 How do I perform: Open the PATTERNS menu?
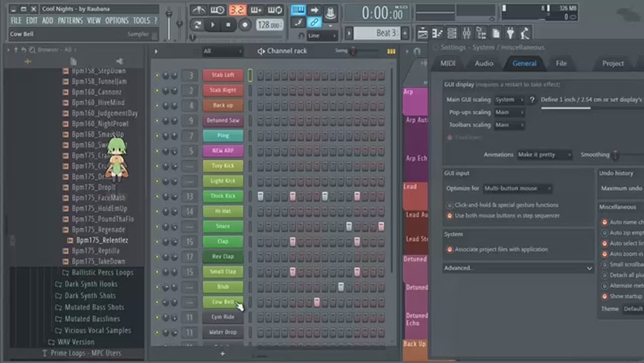pyautogui.click(x=70, y=21)
